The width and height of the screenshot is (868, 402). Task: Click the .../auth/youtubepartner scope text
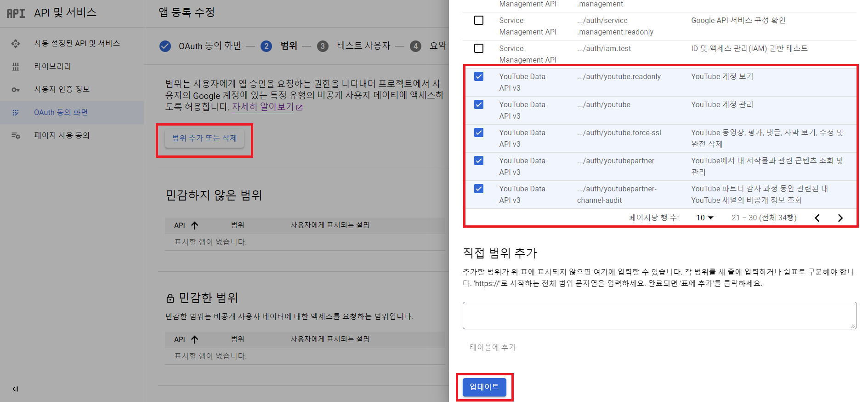[616, 161]
